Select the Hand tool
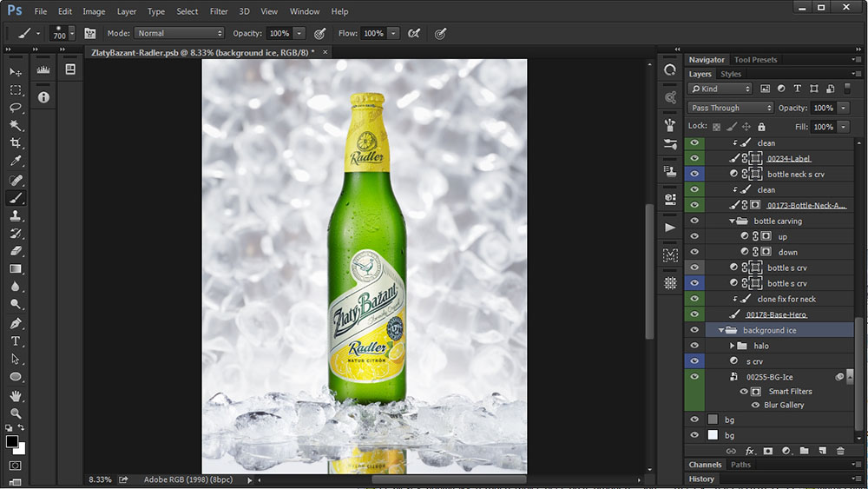The height and width of the screenshot is (489, 868). 16,396
